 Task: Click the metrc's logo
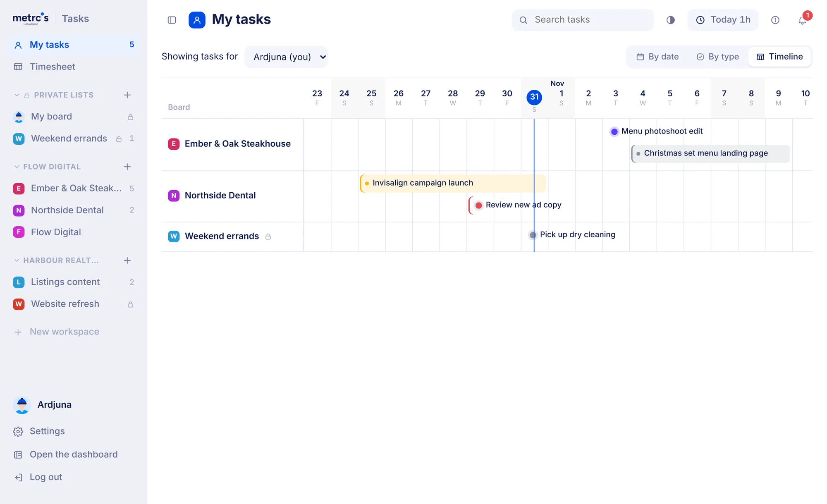(31, 19)
